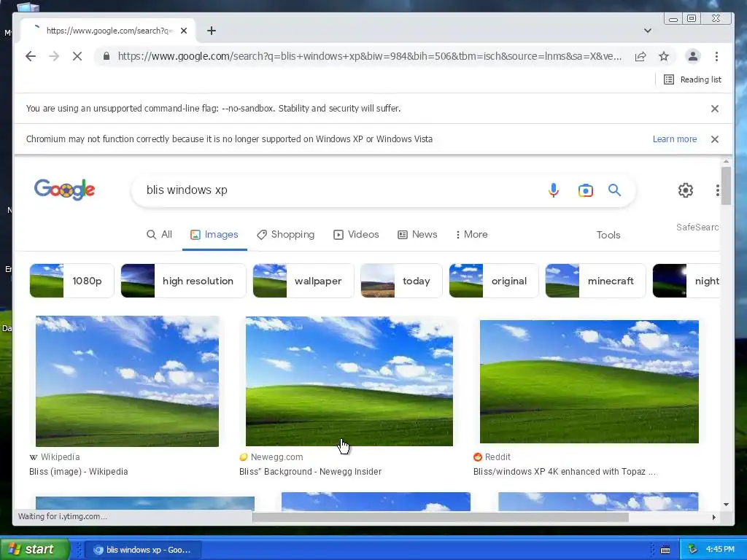Image resolution: width=747 pixels, height=560 pixels.
Task: Filter by the today chip
Action: tap(401, 281)
